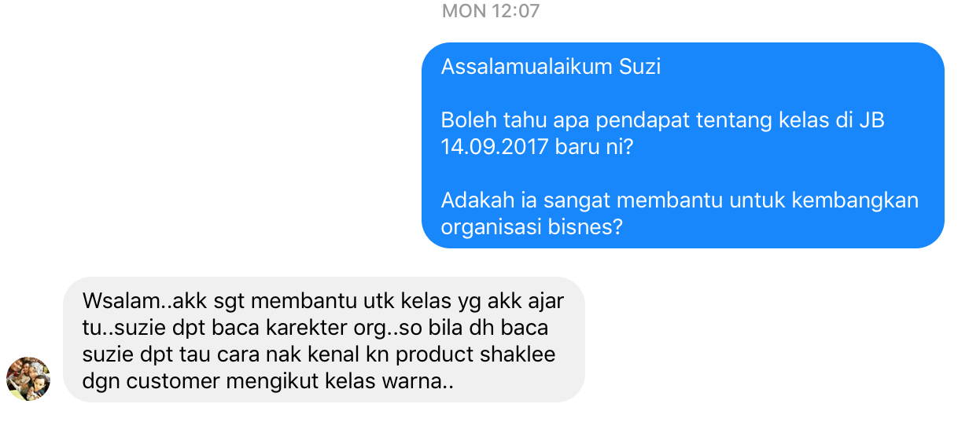This screenshot has height=426, width=980.
Task: Click the sender's profile avatar photo
Action: point(28,379)
